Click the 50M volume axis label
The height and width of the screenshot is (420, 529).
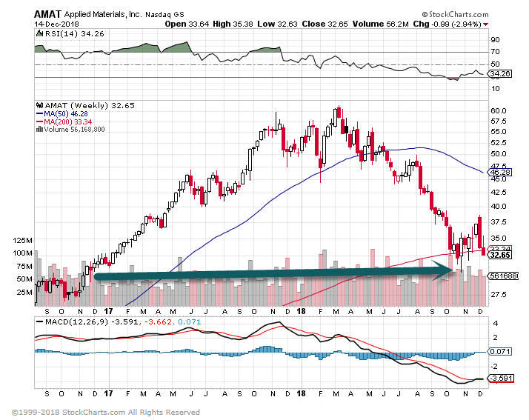click(24, 279)
